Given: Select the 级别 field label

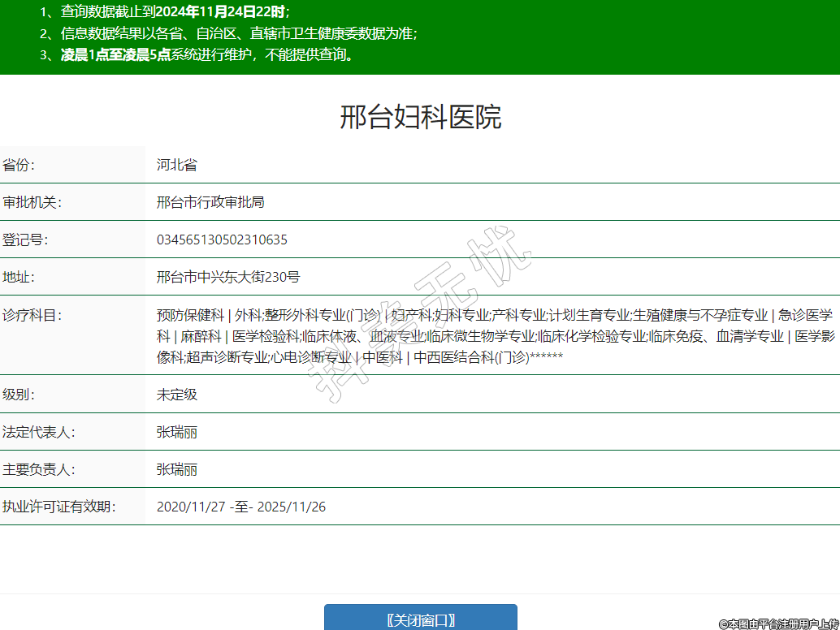Looking at the screenshot, I should [19, 395].
